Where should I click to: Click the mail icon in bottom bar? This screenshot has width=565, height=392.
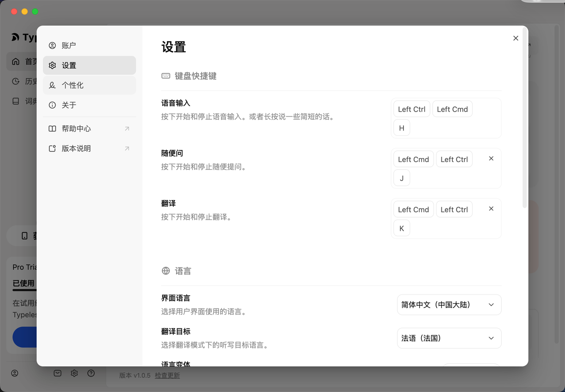point(57,373)
